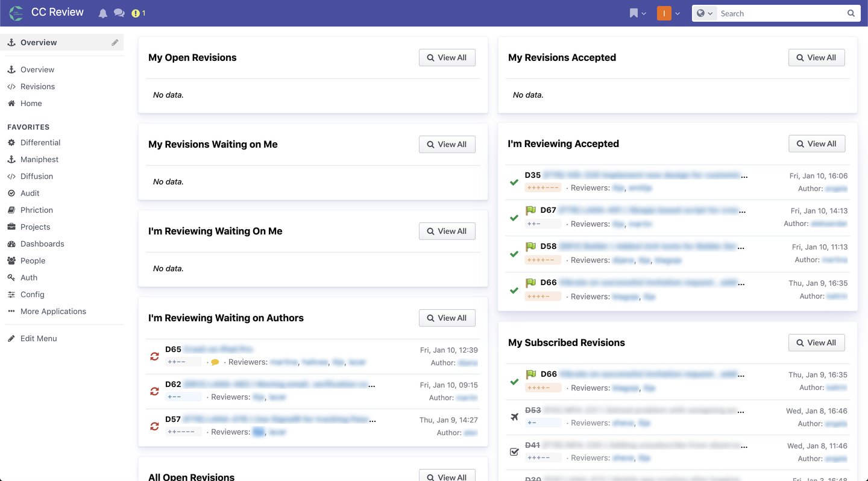This screenshot has width=868, height=481.
Task: Click the yellow setup issues alert icon
Action: pos(136,13)
